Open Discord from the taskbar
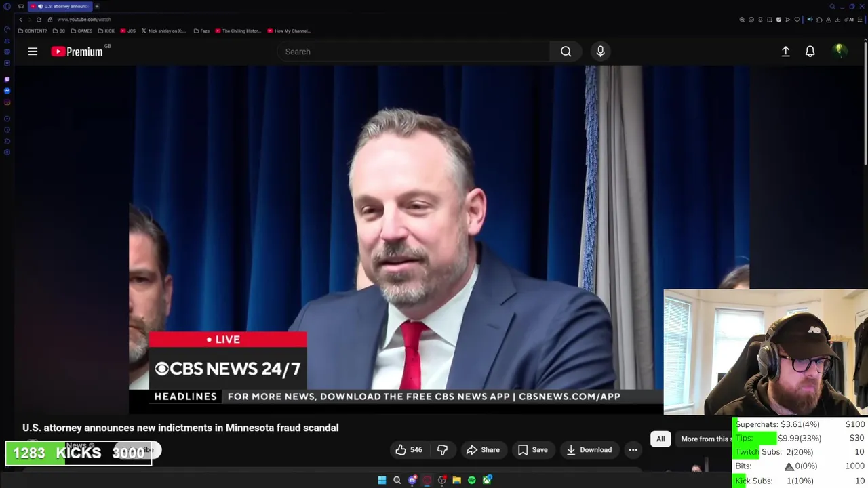The width and height of the screenshot is (868, 488). [412, 480]
